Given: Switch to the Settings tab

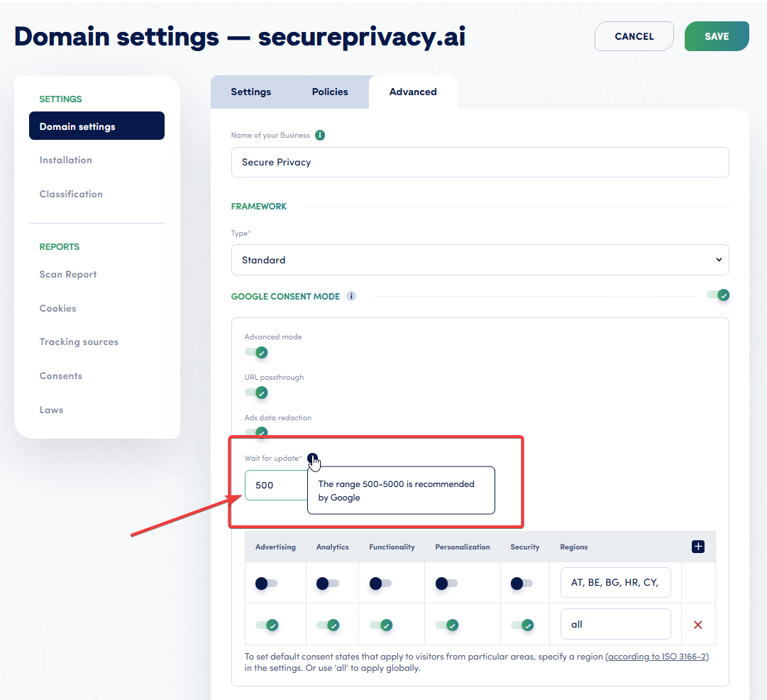Looking at the screenshot, I should pyautogui.click(x=250, y=92).
